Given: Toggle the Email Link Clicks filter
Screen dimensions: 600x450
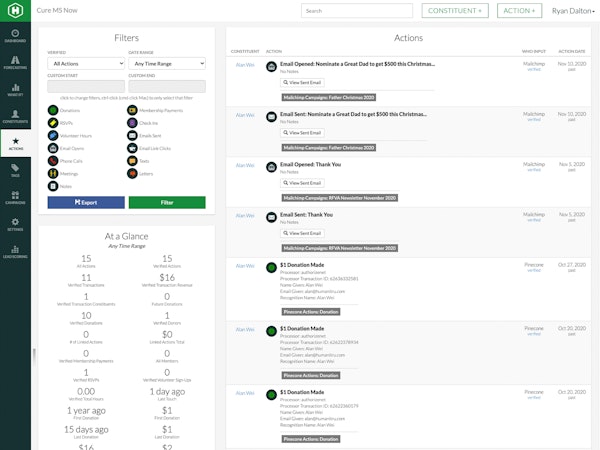Looking at the screenshot, I should (x=132, y=148).
